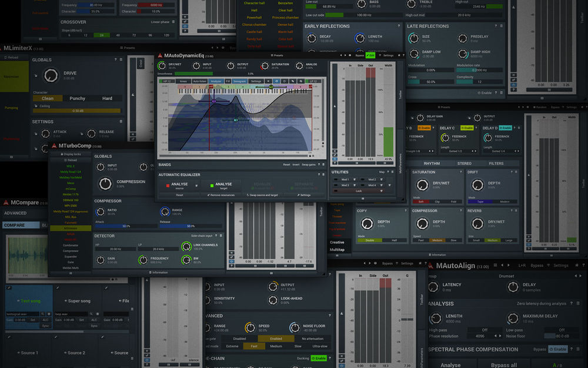Toggle the green Edit button in MAutoDynamicEq
588x368 pixels.
click(370, 55)
